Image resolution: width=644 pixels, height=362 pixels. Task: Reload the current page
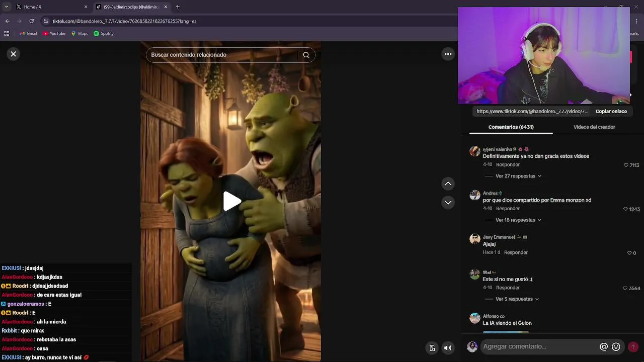(x=31, y=21)
